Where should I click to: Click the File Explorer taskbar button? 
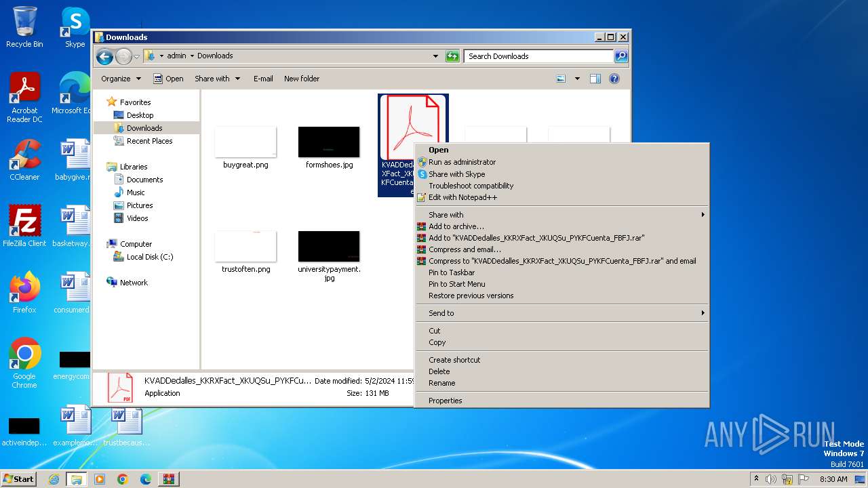(x=77, y=479)
